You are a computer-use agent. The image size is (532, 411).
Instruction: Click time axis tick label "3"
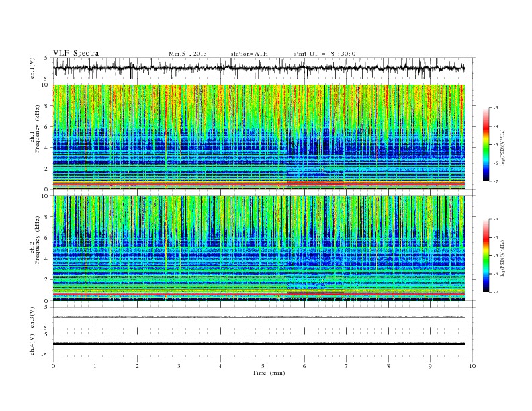coord(179,366)
